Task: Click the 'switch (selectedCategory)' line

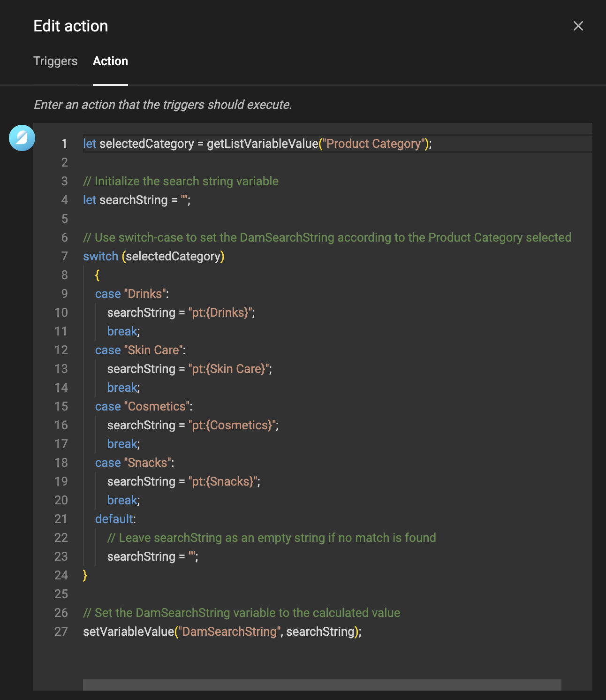Action: (x=153, y=256)
